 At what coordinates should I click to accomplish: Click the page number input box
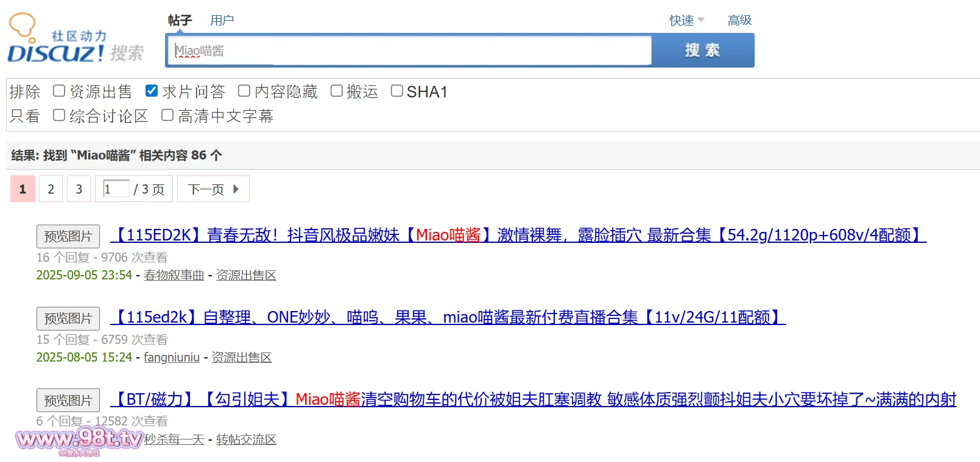point(116,189)
